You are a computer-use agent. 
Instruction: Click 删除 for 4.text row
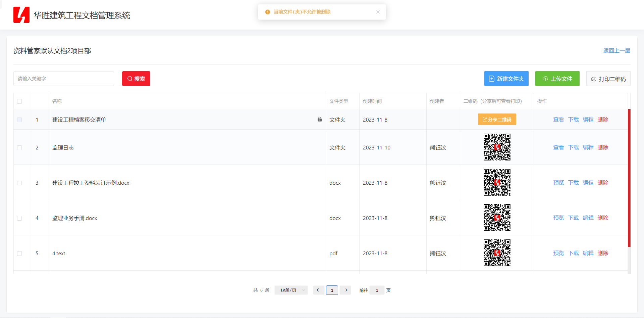coord(603,253)
